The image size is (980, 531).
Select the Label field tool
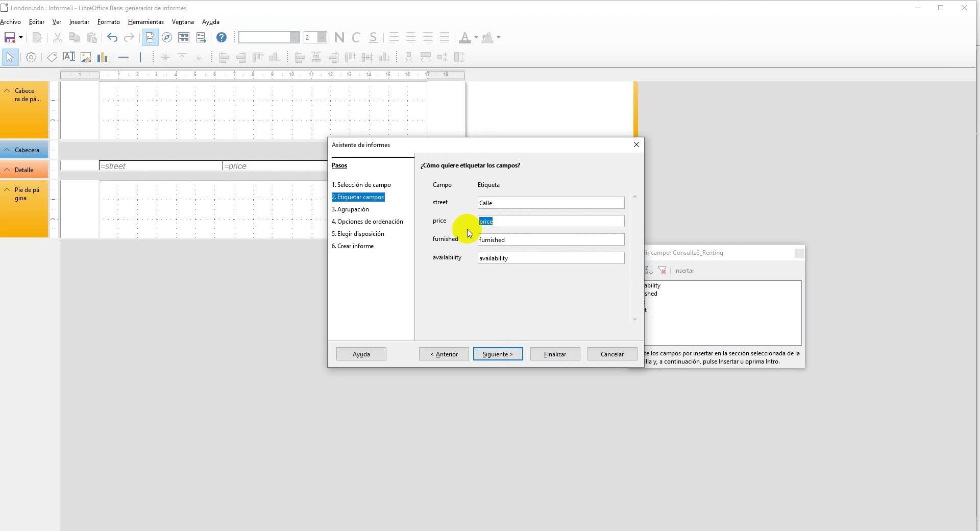click(x=52, y=57)
